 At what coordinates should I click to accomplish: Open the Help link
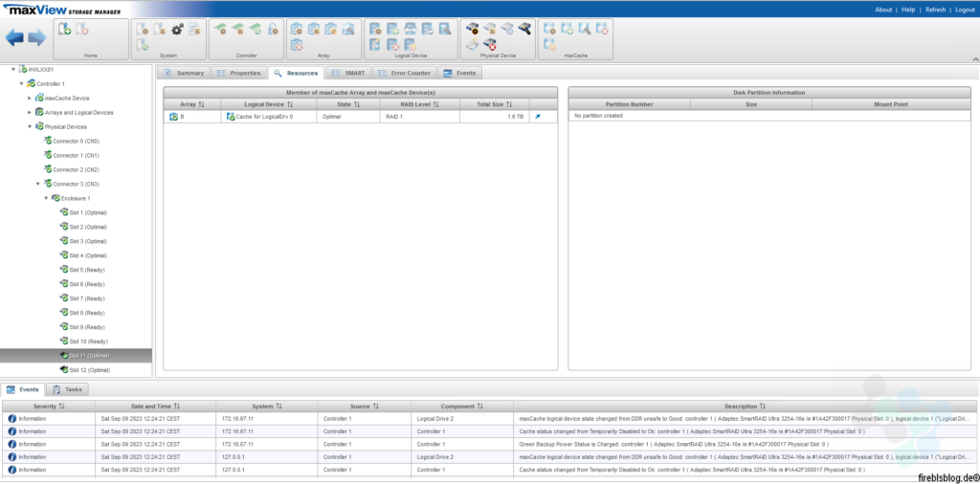908,10
